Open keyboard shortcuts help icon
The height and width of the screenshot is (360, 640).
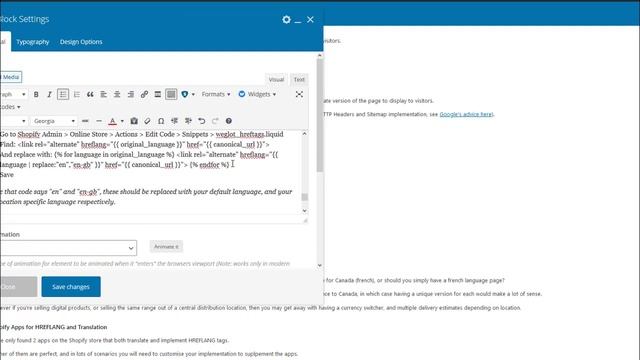tap(229, 121)
